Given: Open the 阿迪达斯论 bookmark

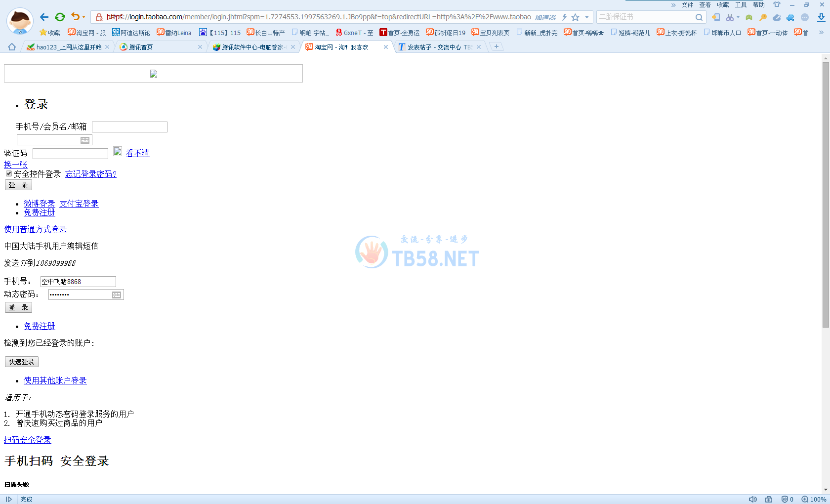Looking at the screenshot, I should [131, 33].
